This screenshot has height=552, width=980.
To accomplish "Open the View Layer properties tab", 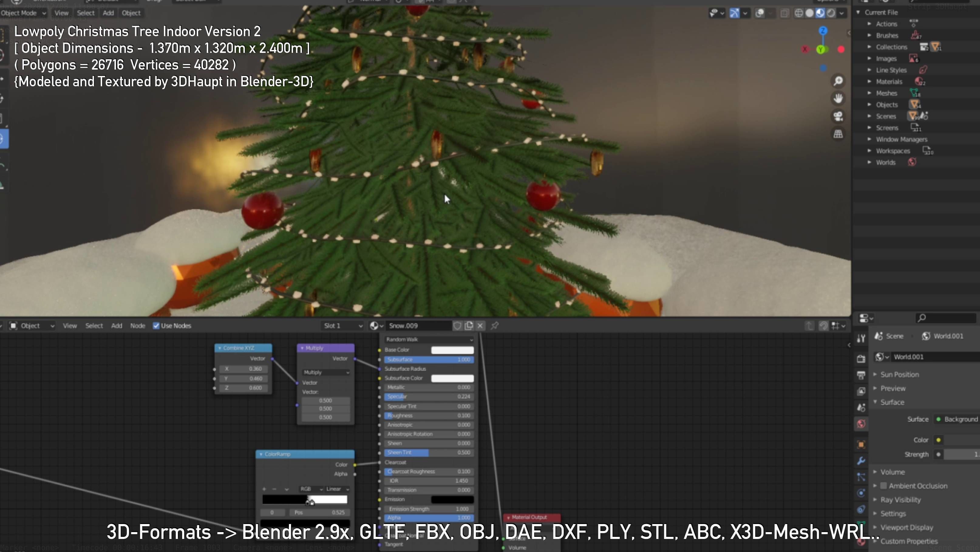I will (861, 391).
